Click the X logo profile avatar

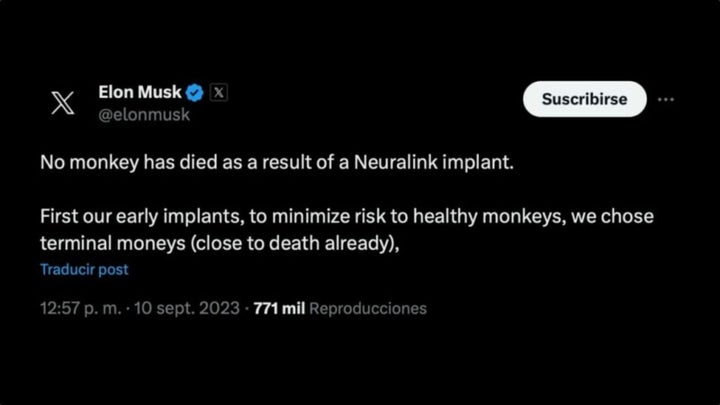pyautogui.click(x=62, y=103)
